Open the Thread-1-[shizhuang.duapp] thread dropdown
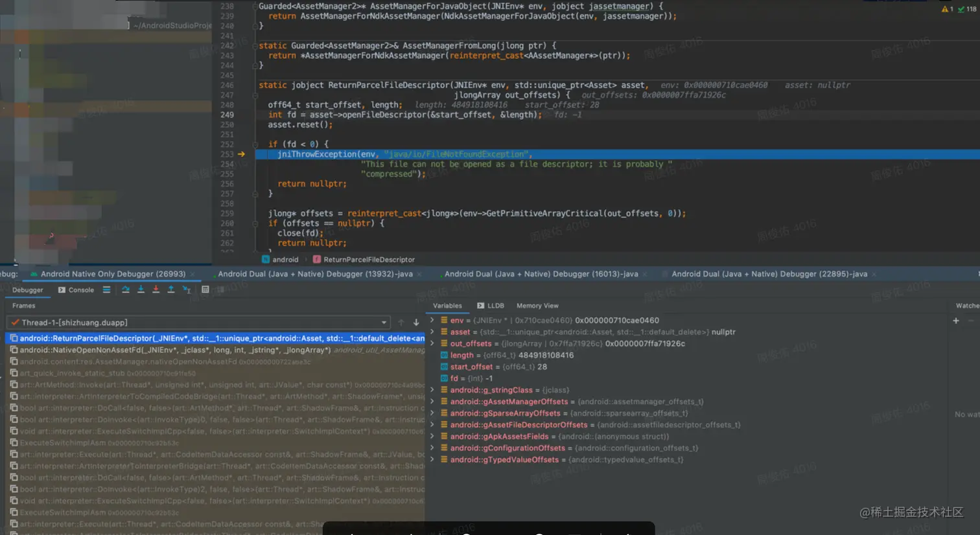The width and height of the screenshot is (980, 535). (x=199, y=323)
